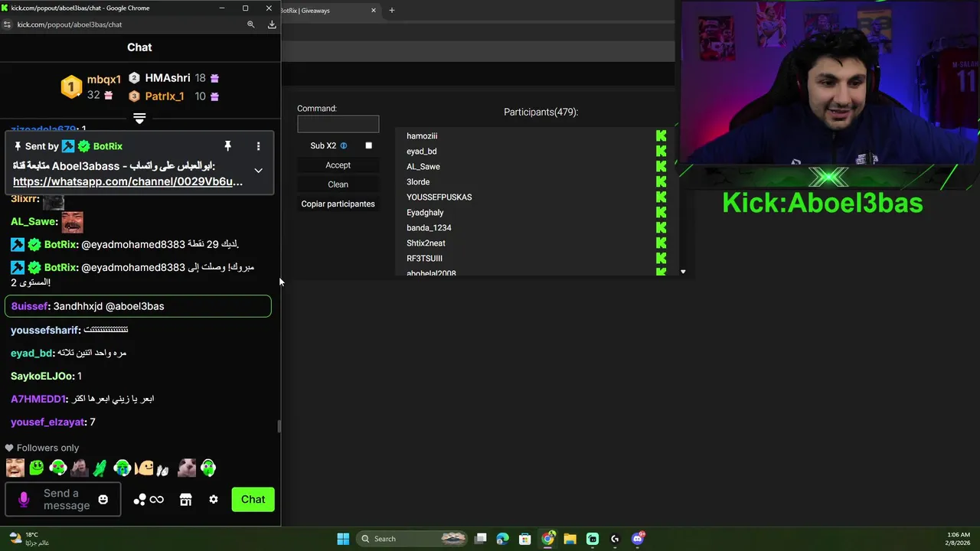Select participant AL_Sawe in the list
Viewport: 980px width, 551px height.
point(423,167)
